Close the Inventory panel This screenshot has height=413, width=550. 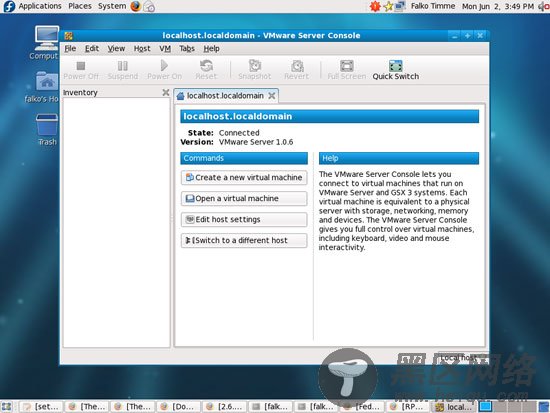coord(166,92)
